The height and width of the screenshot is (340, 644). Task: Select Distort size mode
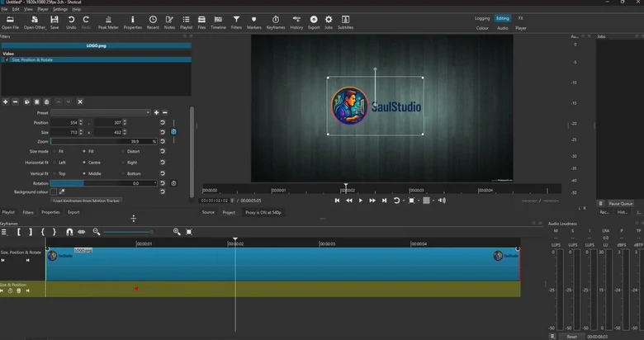(x=123, y=152)
